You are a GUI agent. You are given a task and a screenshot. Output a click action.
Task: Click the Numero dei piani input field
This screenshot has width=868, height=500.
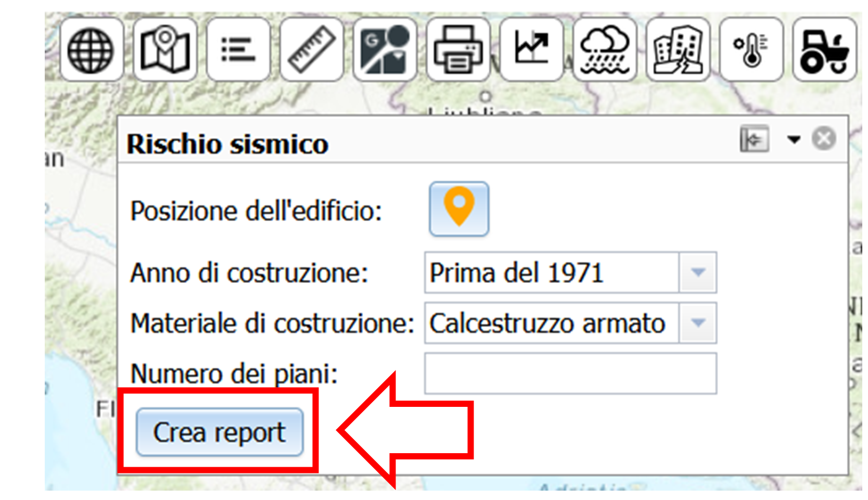(570, 374)
